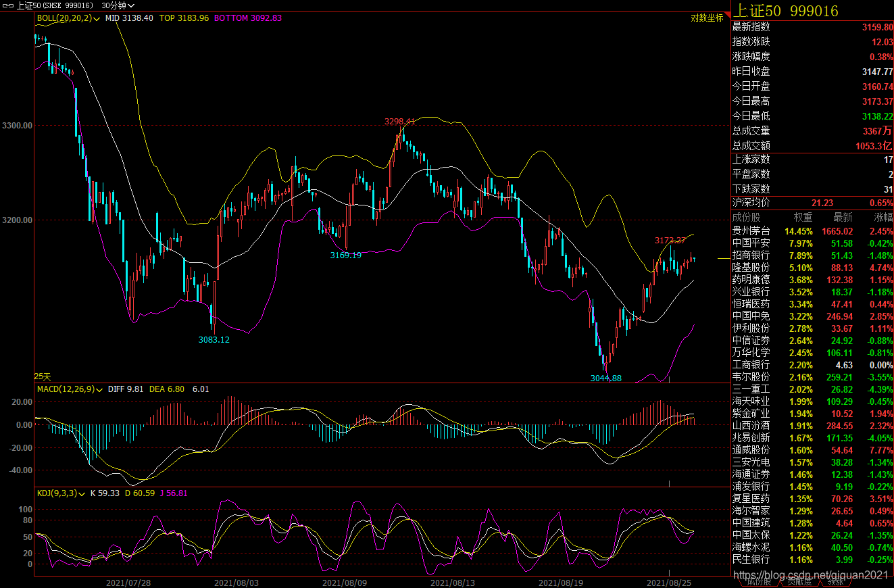The width and height of the screenshot is (894, 588).
Task: Toggle the 对数坐标 logarithmic scale label
Action: coord(707,18)
